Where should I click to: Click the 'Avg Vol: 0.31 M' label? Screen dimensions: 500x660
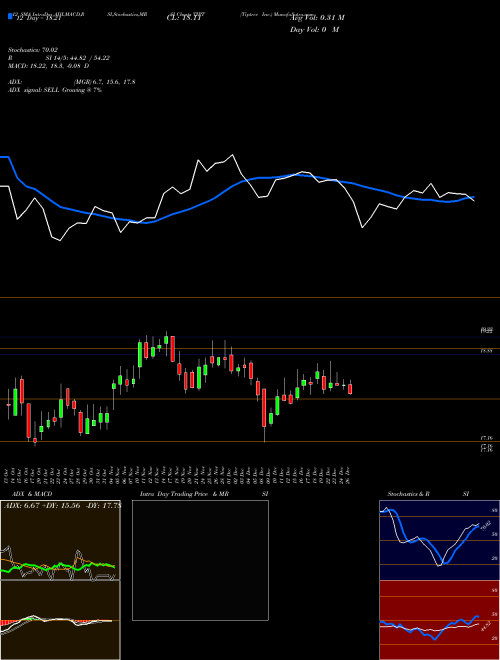tap(317, 18)
